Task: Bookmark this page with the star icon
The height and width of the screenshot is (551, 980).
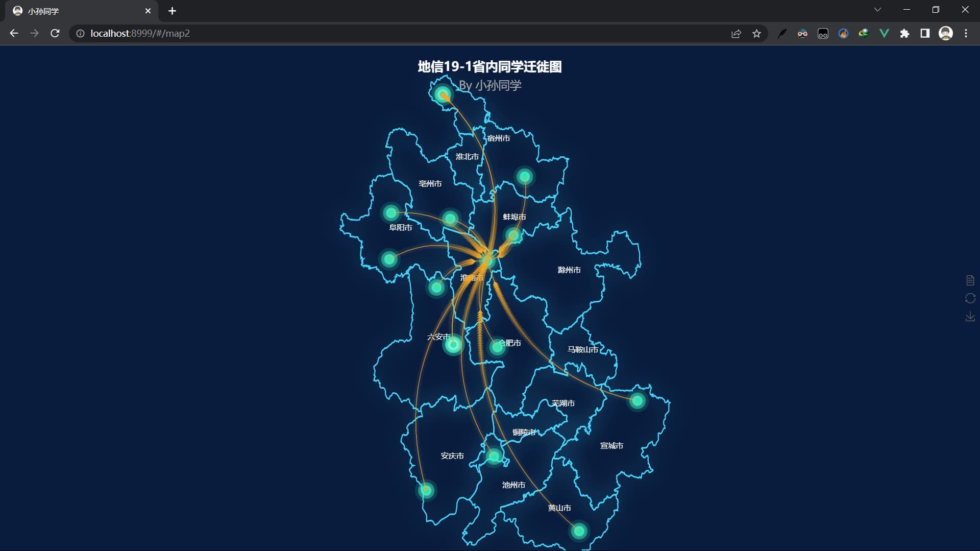Action: tap(756, 34)
